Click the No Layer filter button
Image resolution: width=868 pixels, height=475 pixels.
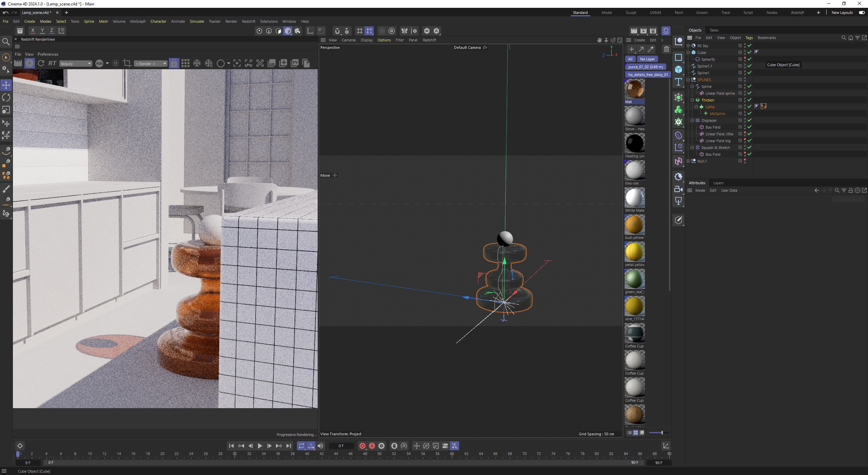click(x=647, y=59)
